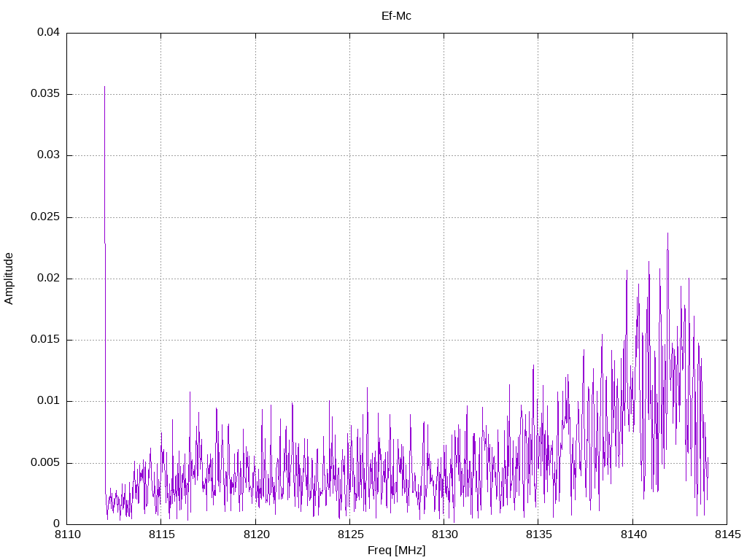This screenshot has width=747, height=560.
Task: Click the 0.01 y-axis tick label
Action: point(48,401)
